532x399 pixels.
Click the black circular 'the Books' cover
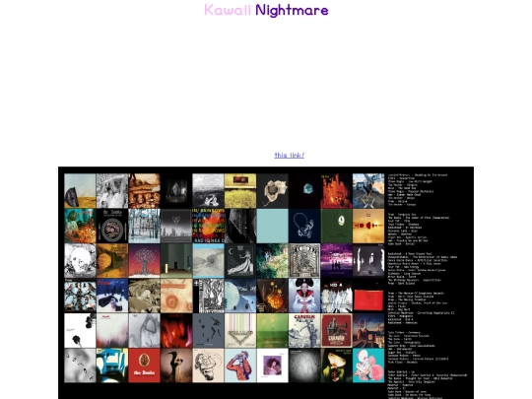(x=112, y=226)
